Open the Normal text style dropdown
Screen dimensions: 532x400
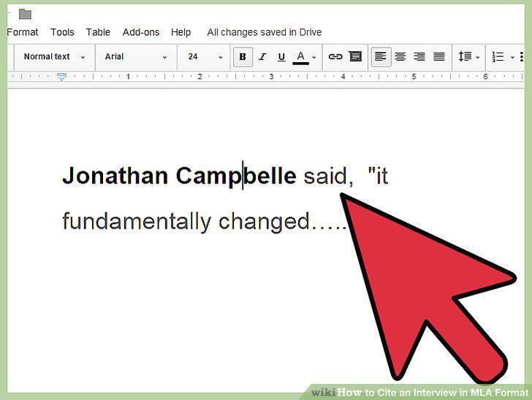point(54,57)
